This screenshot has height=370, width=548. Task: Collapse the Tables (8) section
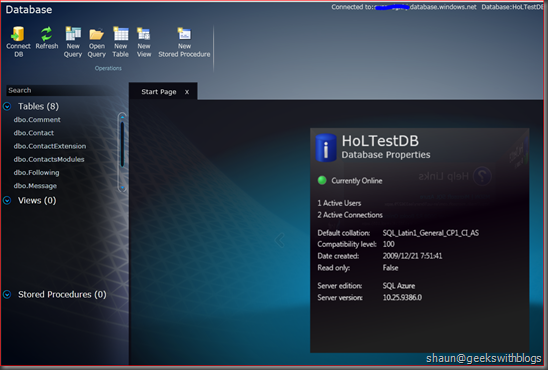[7, 106]
